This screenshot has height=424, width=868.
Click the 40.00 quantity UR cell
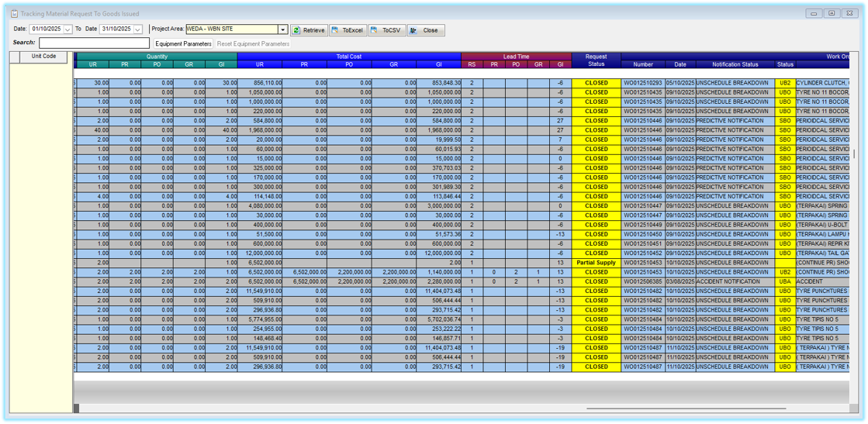[93, 130]
